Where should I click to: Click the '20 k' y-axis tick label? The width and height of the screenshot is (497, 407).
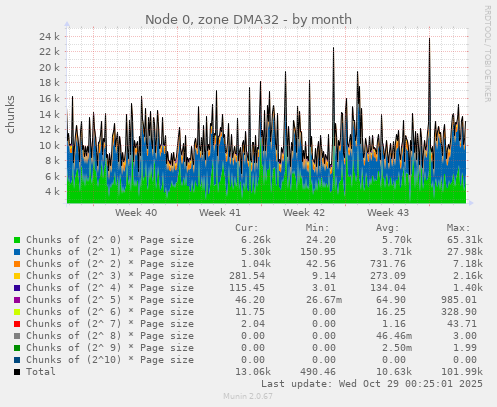(49, 68)
